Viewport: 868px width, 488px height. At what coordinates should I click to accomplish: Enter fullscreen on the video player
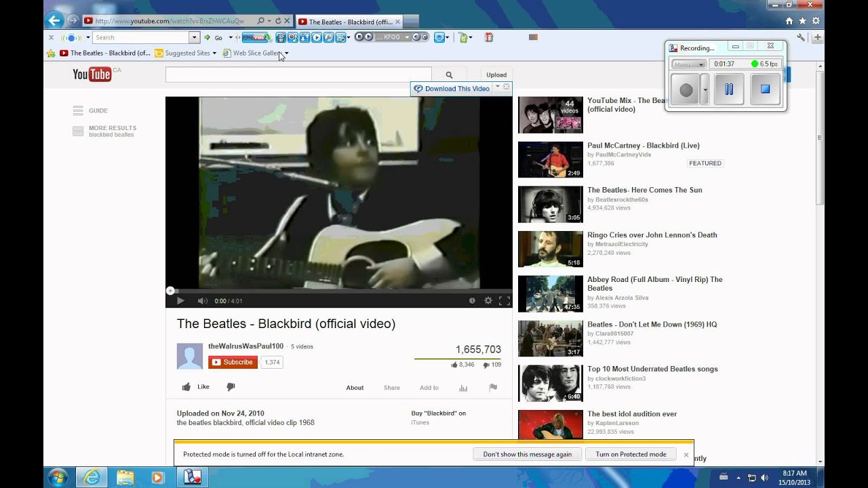click(505, 301)
